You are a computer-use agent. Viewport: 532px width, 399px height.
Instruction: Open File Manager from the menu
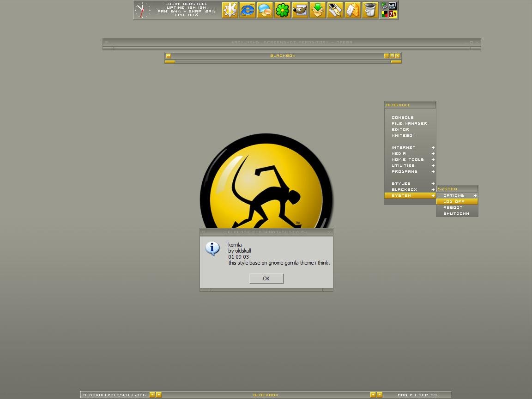[410, 123]
